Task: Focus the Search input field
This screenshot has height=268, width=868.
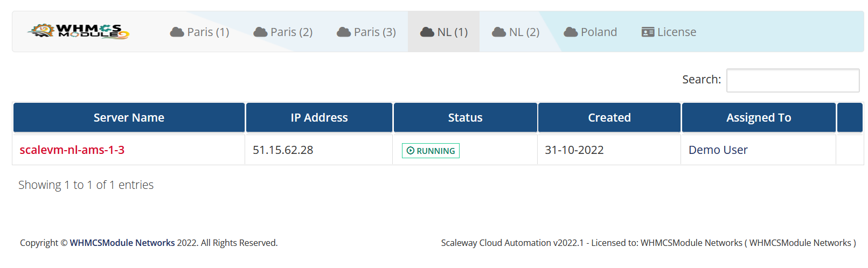Action: coord(793,80)
